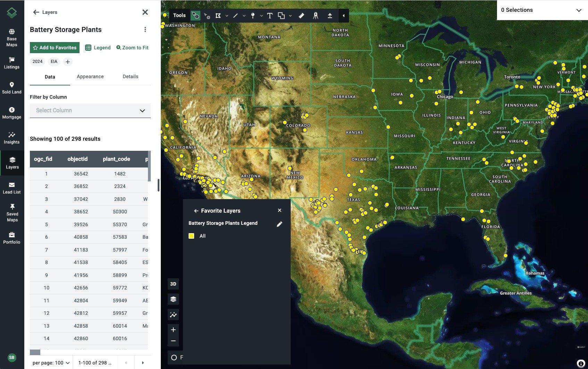Click Add to Favorites button
The width and height of the screenshot is (588, 369).
pyautogui.click(x=55, y=48)
